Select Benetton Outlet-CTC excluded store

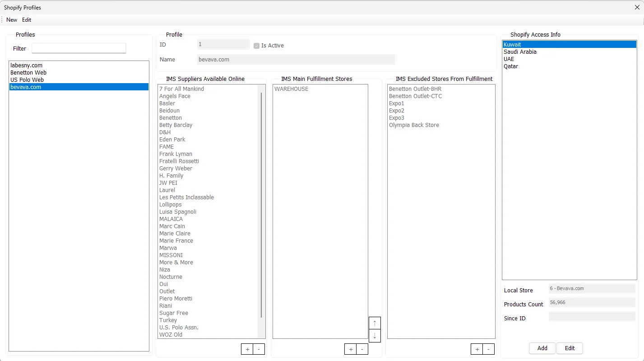(441, 96)
